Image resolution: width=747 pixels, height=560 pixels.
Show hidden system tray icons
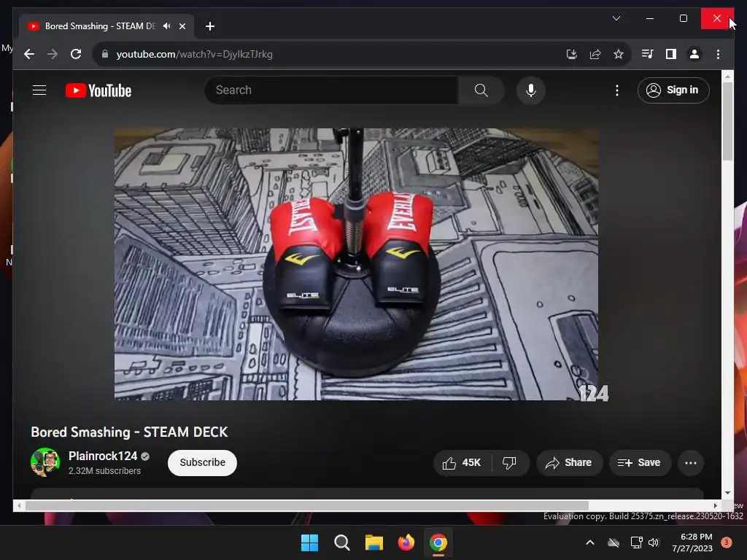click(589, 542)
